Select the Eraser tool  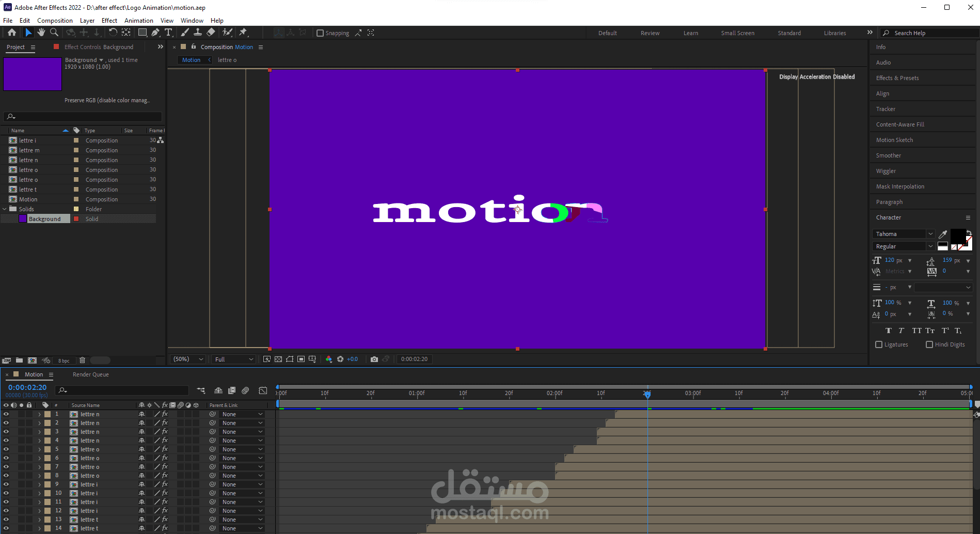(x=211, y=33)
